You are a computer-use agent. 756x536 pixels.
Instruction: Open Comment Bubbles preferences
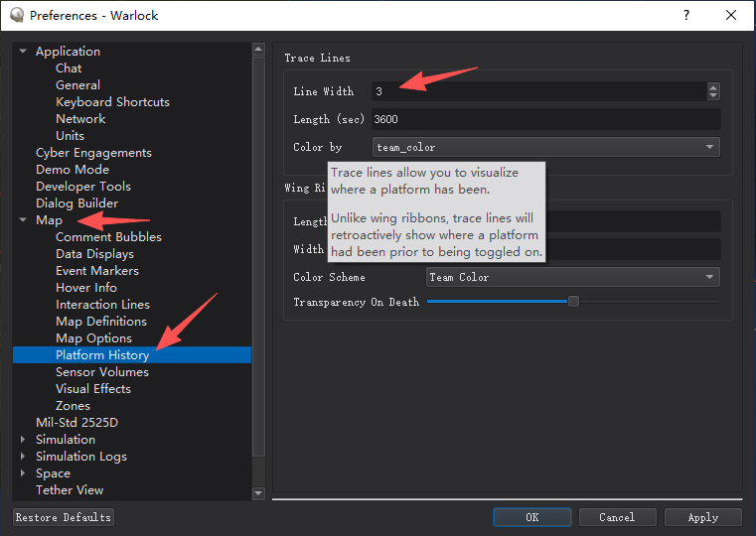pyautogui.click(x=108, y=236)
